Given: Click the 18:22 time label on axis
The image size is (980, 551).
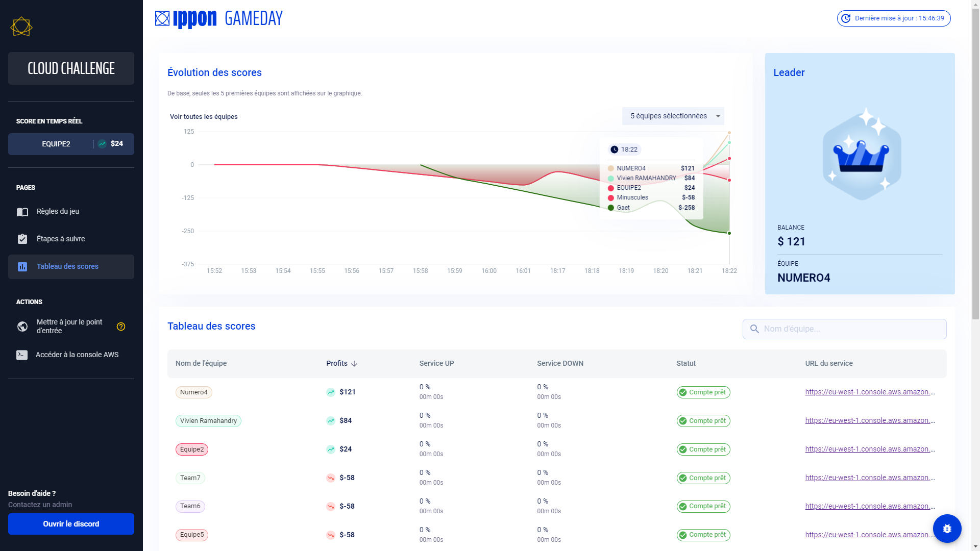Looking at the screenshot, I should (729, 271).
